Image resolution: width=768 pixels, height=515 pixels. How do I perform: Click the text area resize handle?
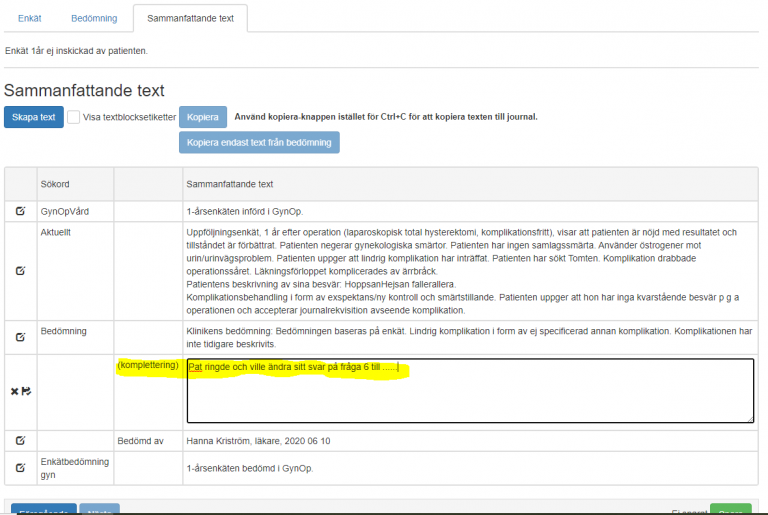click(x=750, y=419)
